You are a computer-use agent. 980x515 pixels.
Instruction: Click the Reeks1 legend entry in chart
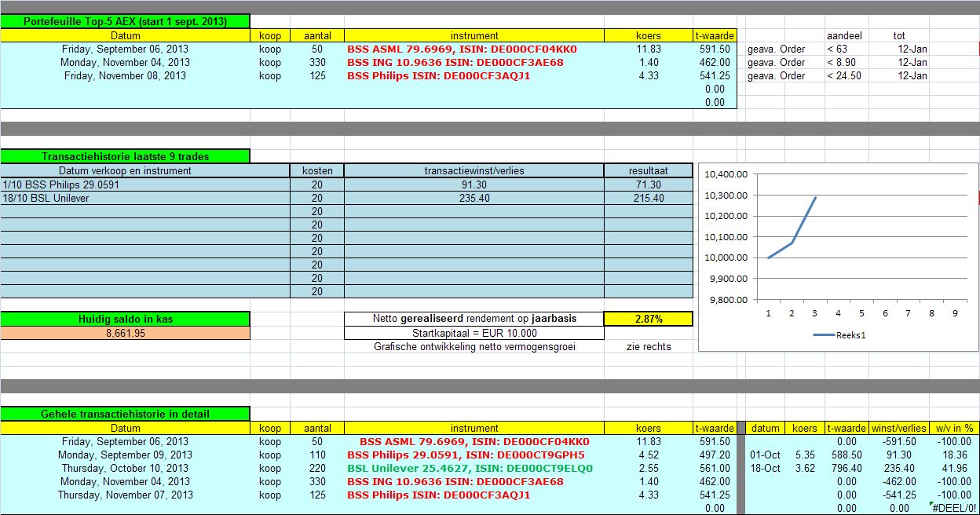point(839,335)
